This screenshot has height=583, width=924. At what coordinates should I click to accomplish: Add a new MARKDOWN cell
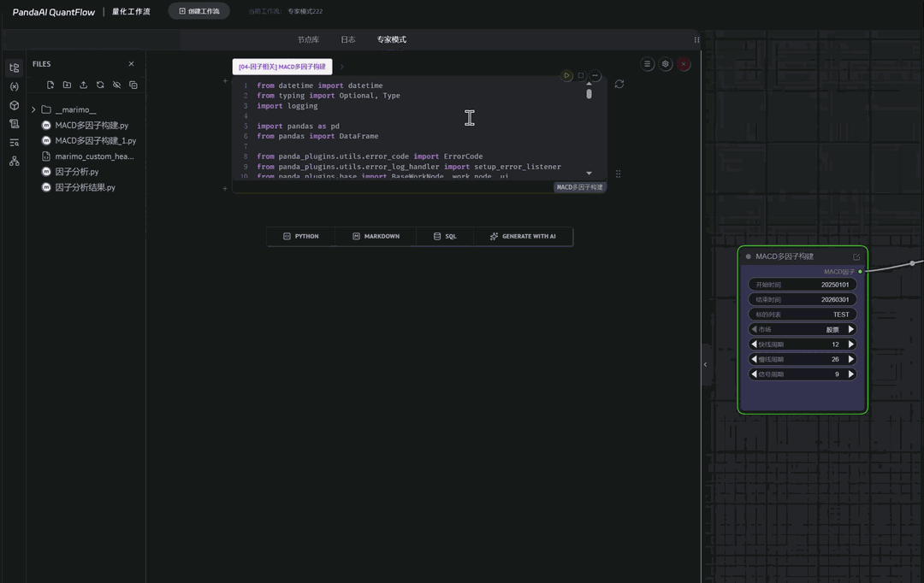pyautogui.click(x=376, y=236)
